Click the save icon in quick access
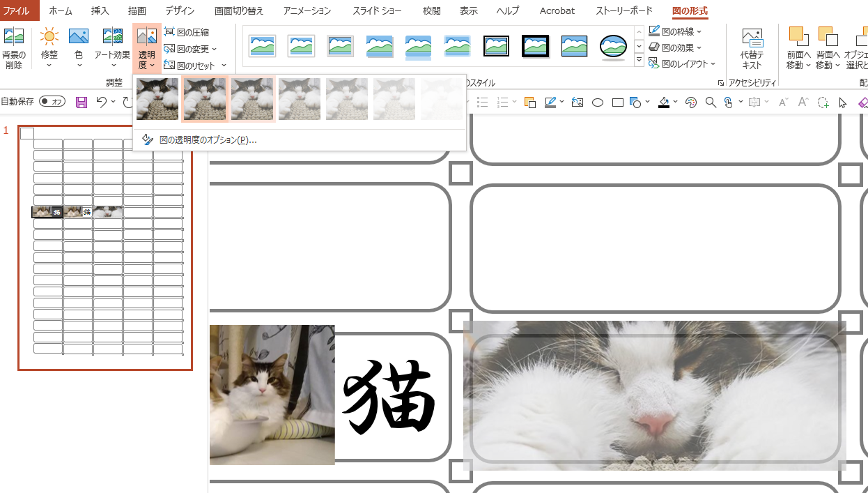 (x=82, y=103)
